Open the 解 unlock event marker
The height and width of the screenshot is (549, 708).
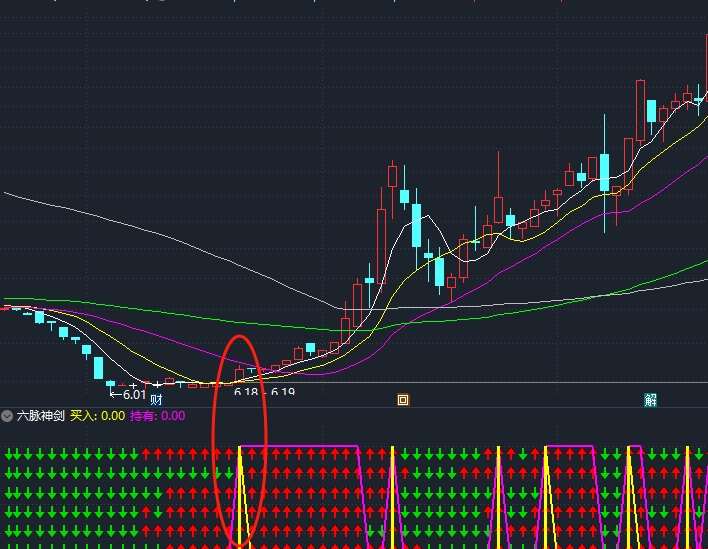651,400
